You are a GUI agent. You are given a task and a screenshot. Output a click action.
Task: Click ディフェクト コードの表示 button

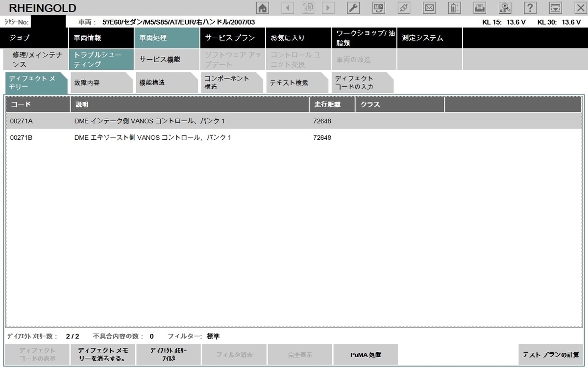pyautogui.click(x=37, y=354)
